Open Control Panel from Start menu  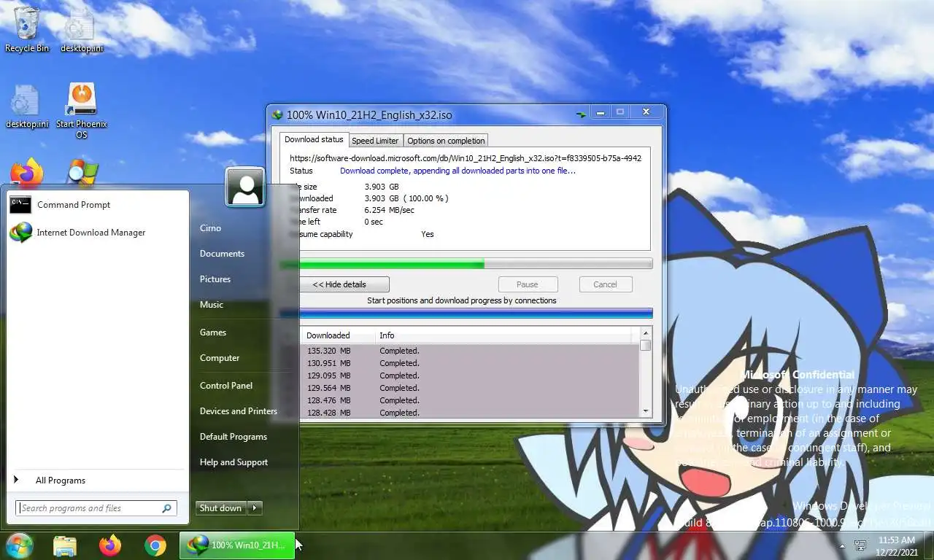(226, 386)
